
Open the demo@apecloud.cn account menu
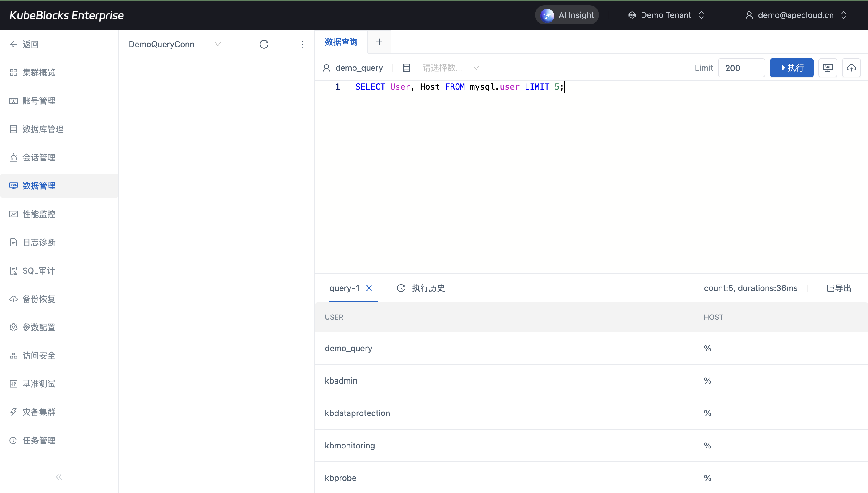(x=795, y=15)
